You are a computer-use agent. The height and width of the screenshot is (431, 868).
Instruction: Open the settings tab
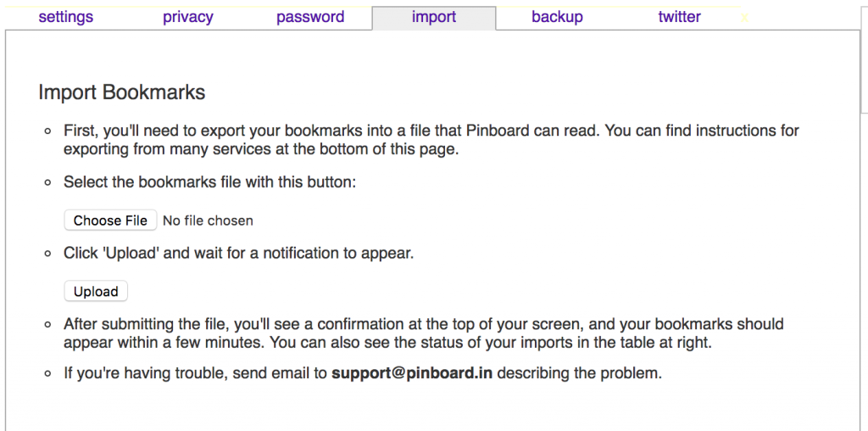click(x=66, y=17)
